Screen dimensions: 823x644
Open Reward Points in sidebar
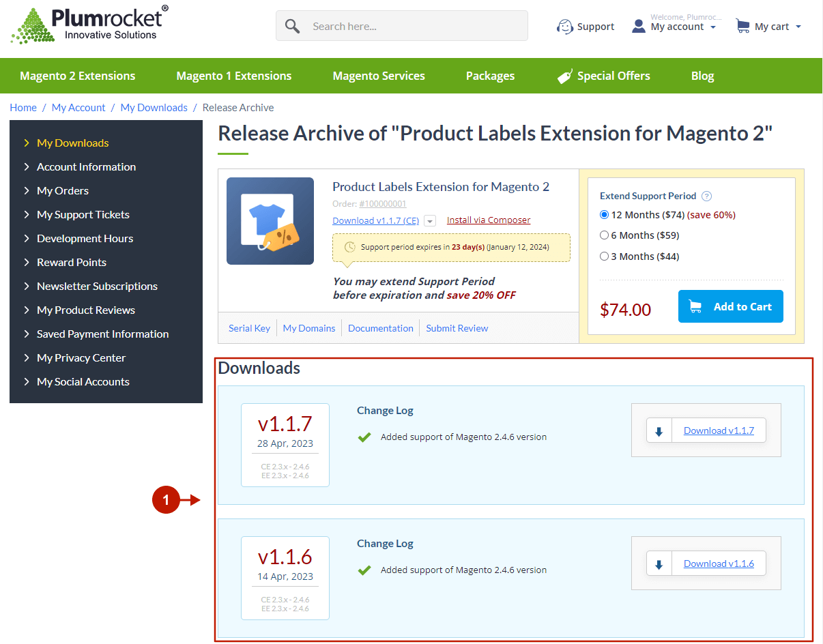pyautogui.click(x=72, y=262)
